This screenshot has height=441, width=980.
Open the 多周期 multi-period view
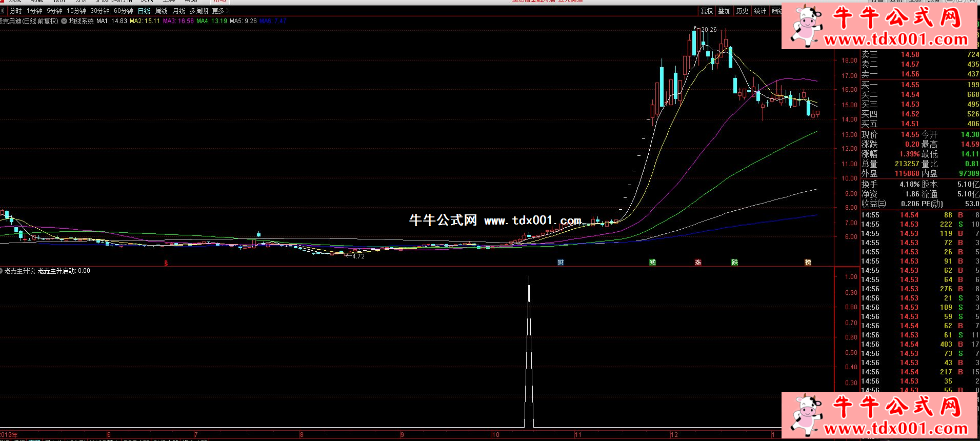pos(198,11)
